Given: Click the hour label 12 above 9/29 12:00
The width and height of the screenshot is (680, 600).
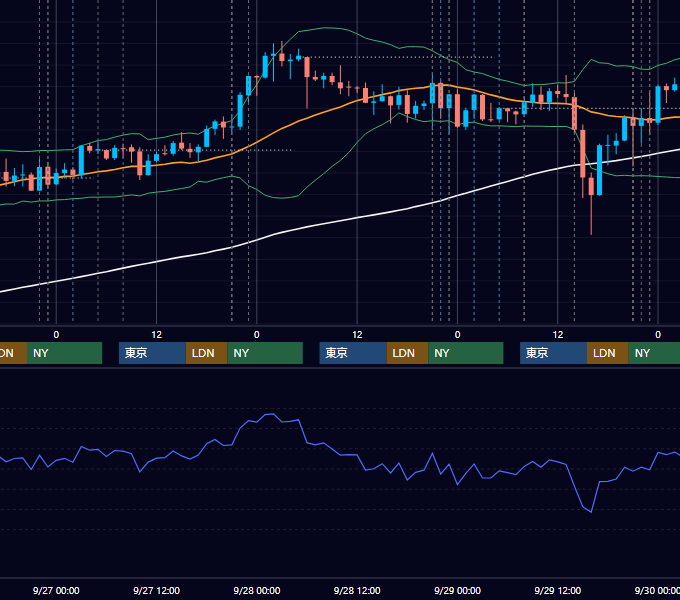Looking at the screenshot, I should [x=558, y=335].
